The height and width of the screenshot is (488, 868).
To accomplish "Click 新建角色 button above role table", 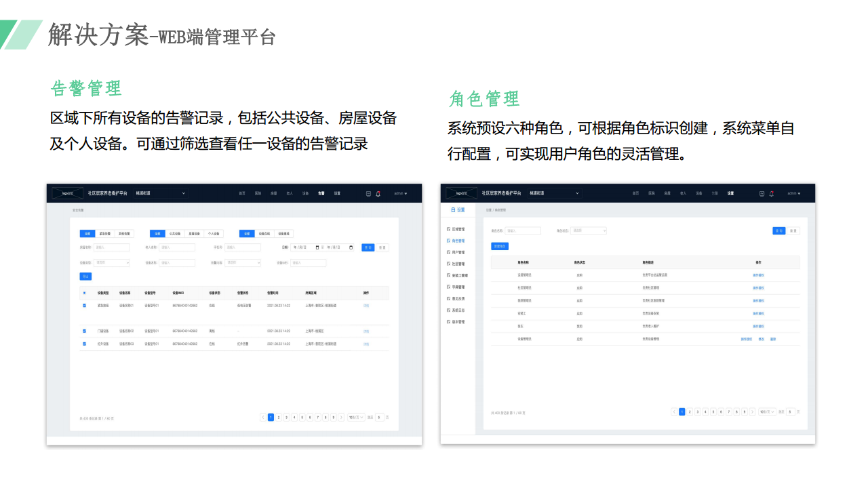I will coord(500,246).
